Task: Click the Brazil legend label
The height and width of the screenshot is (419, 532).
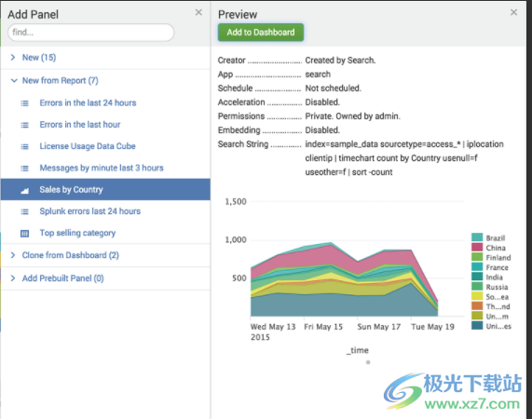Action: (x=496, y=238)
